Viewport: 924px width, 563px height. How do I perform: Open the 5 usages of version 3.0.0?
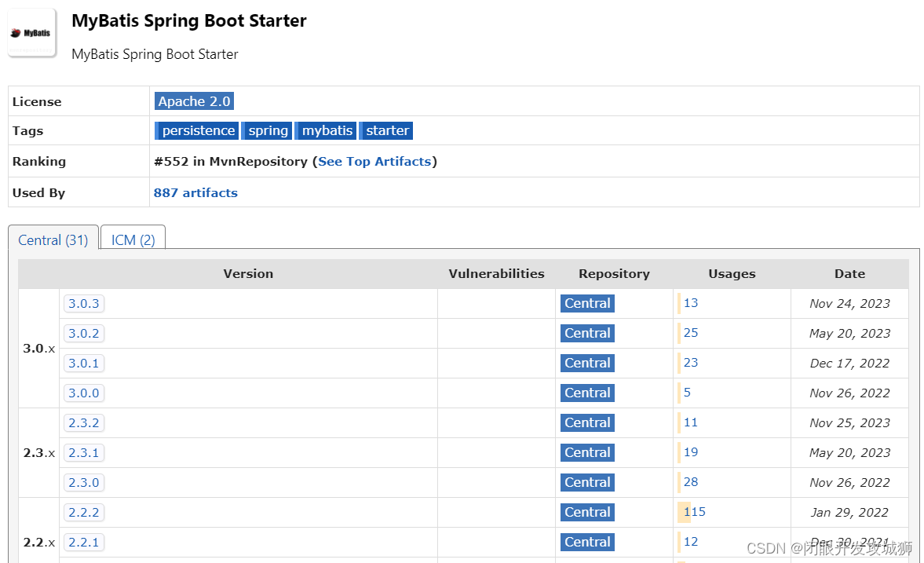tap(687, 393)
